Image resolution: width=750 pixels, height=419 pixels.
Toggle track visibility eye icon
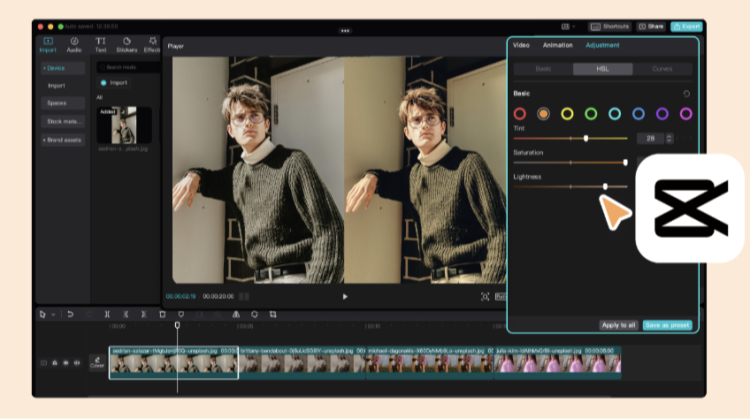pos(66,363)
